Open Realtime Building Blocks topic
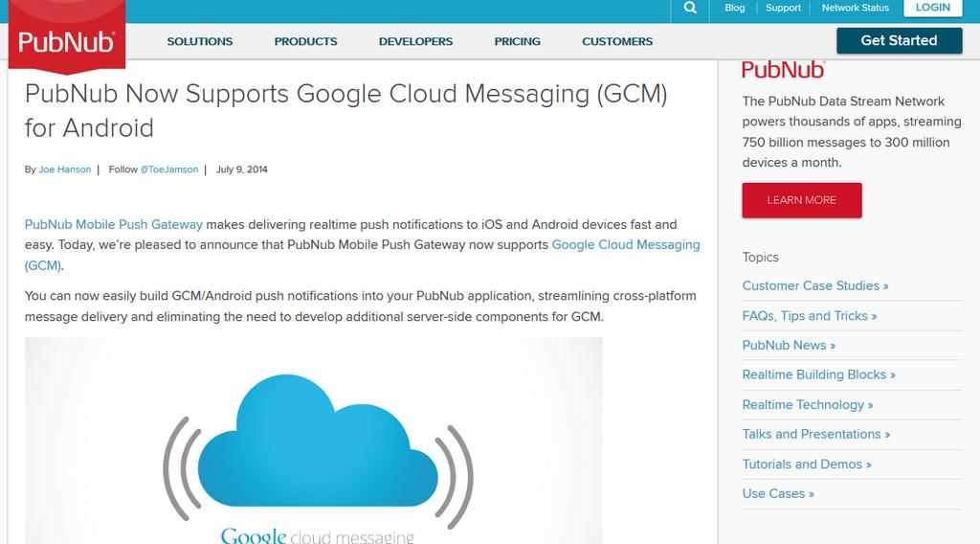The width and height of the screenshot is (980, 544). tap(819, 374)
